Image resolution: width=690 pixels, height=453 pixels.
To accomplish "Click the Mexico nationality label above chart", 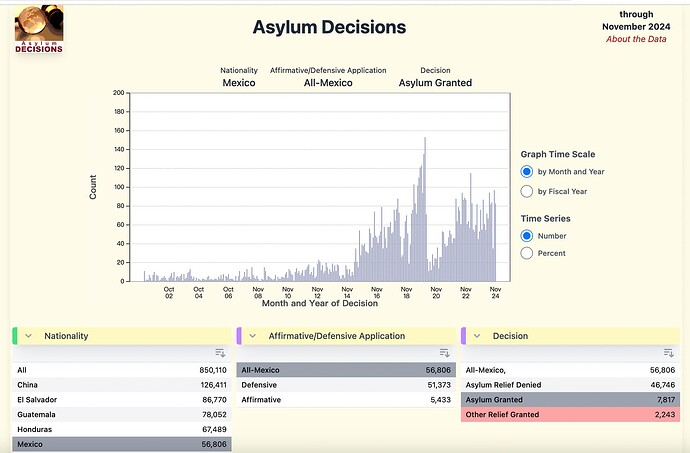I will tap(239, 83).
